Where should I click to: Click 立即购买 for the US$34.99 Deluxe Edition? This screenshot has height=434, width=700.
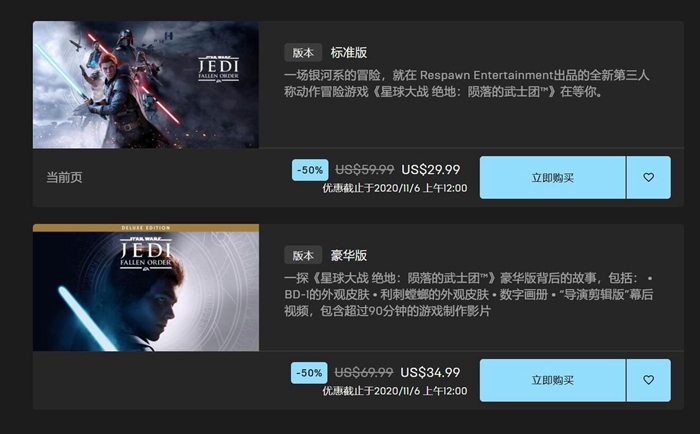click(x=553, y=380)
